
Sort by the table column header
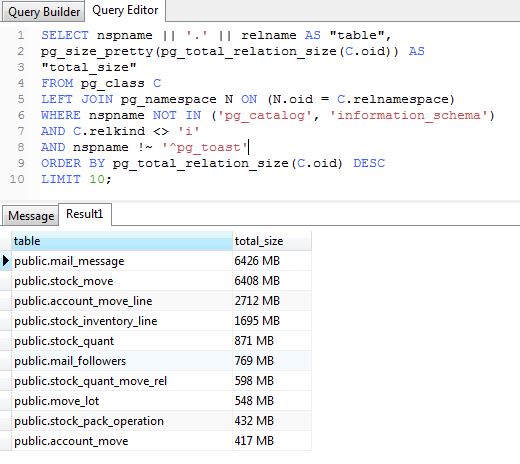[122, 241]
